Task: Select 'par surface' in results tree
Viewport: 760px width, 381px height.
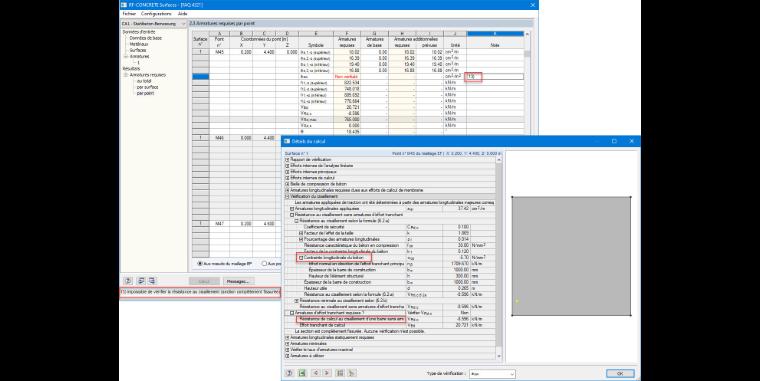Action: [x=147, y=87]
